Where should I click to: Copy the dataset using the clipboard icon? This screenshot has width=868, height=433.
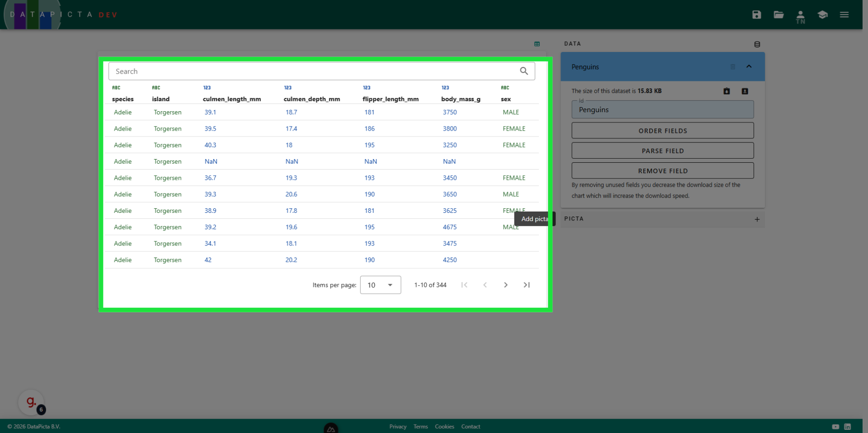point(726,91)
